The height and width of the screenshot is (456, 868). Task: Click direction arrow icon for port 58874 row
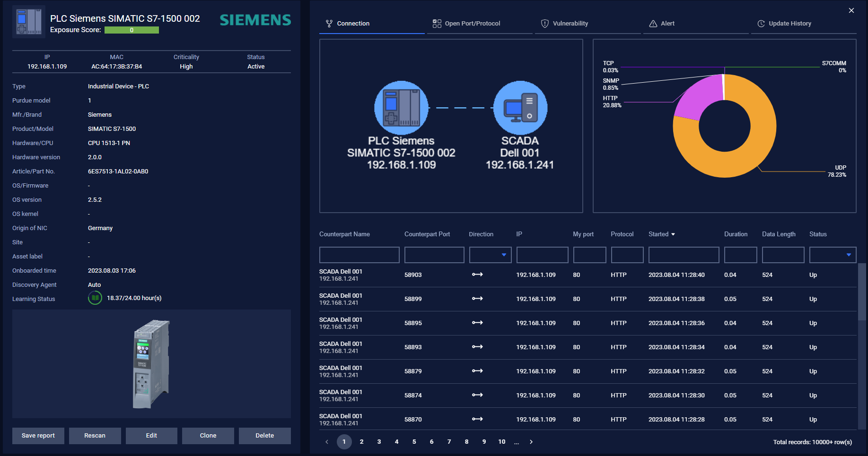(x=477, y=395)
